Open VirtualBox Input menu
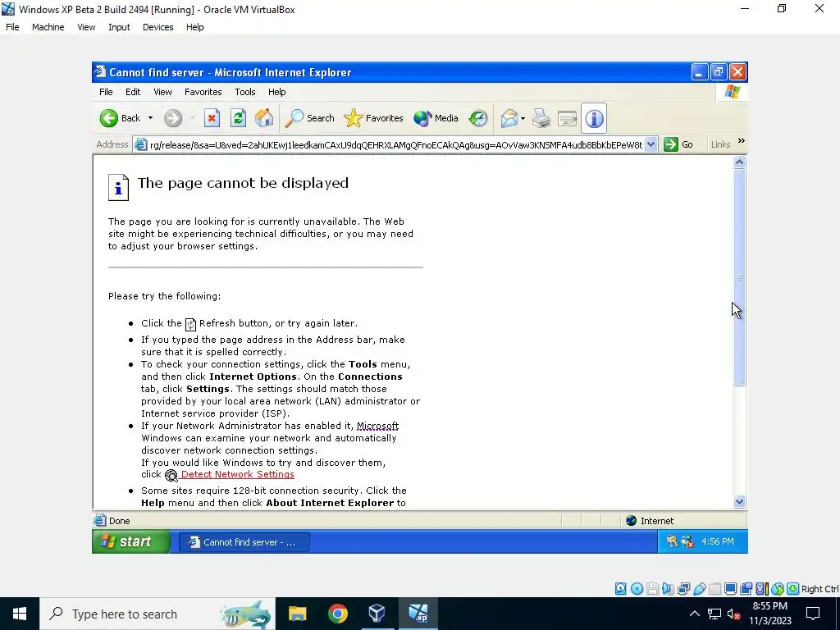The height and width of the screenshot is (630, 840). tap(119, 27)
